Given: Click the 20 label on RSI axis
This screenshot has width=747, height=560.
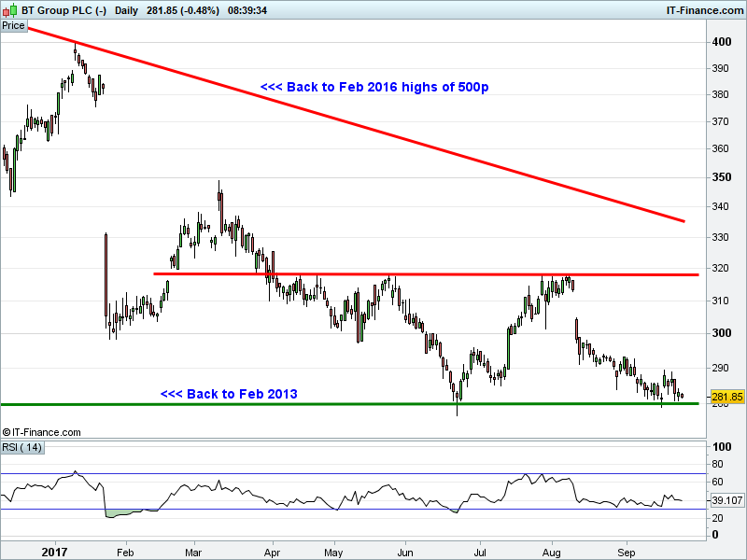Looking at the screenshot, I should 717,518.
